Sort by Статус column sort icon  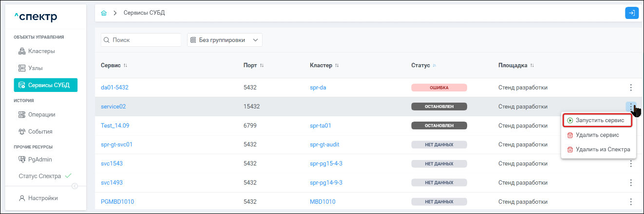click(x=435, y=65)
